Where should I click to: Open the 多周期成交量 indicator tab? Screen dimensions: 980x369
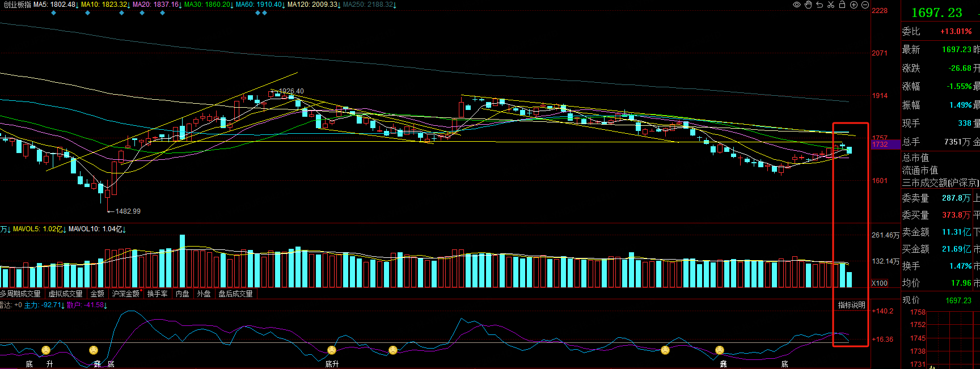(21, 294)
